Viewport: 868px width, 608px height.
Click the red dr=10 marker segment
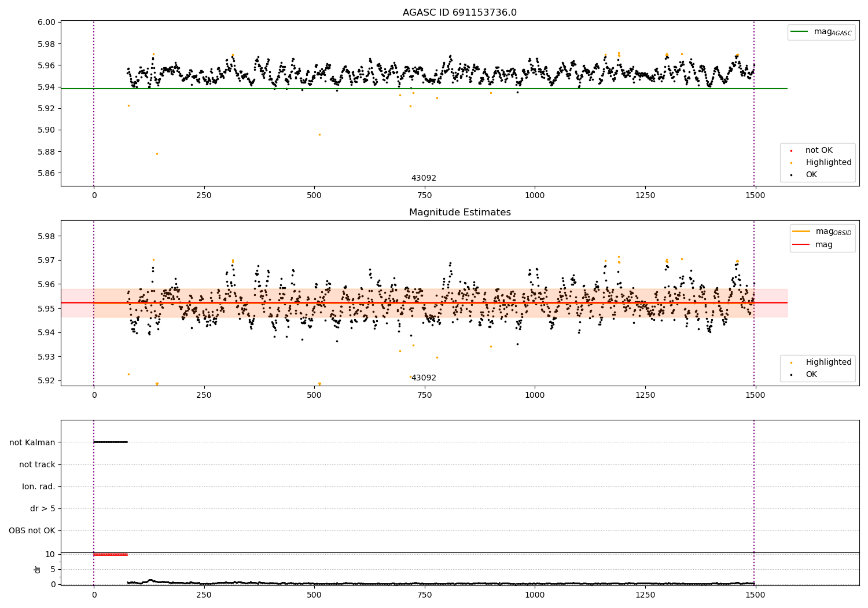coord(111,555)
